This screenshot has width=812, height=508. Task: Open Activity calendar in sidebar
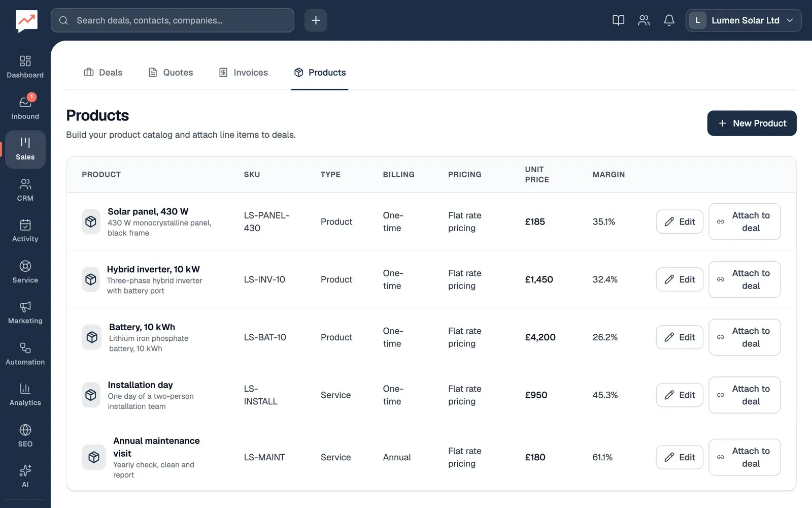(25, 231)
